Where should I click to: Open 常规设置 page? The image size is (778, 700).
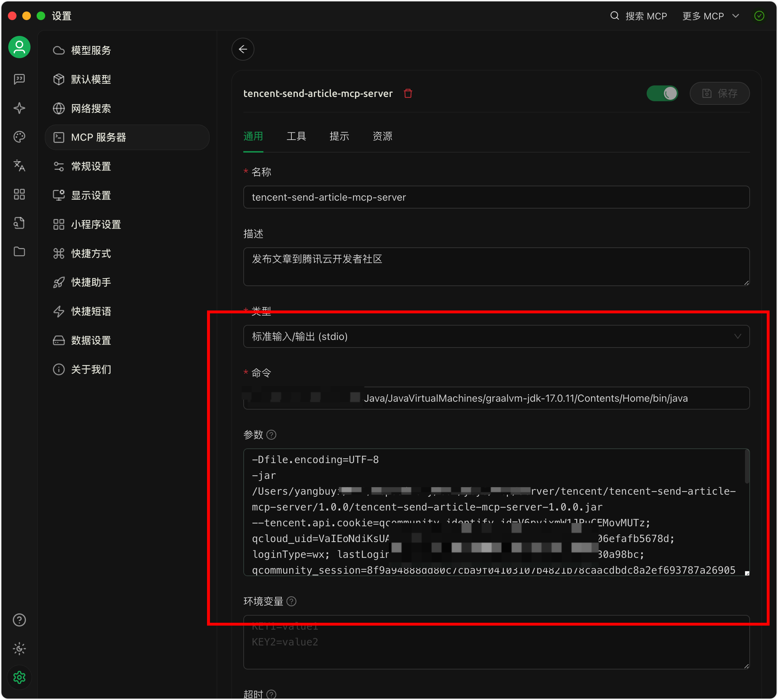pos(127,167)
